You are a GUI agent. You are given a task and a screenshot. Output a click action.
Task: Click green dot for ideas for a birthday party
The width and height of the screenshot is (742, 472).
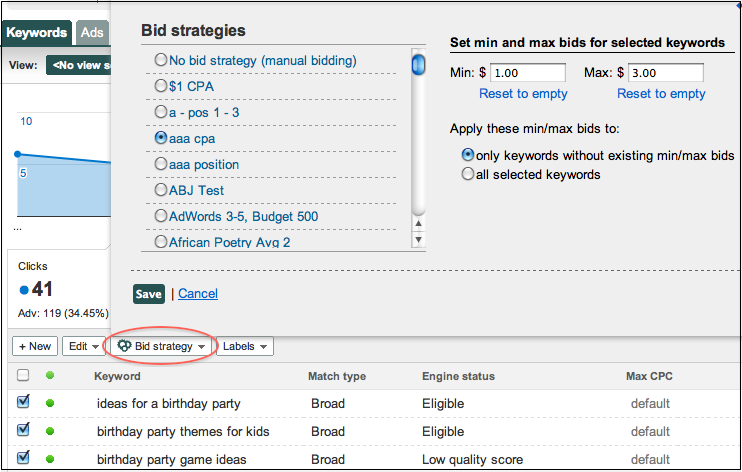(x=50, y=403)
